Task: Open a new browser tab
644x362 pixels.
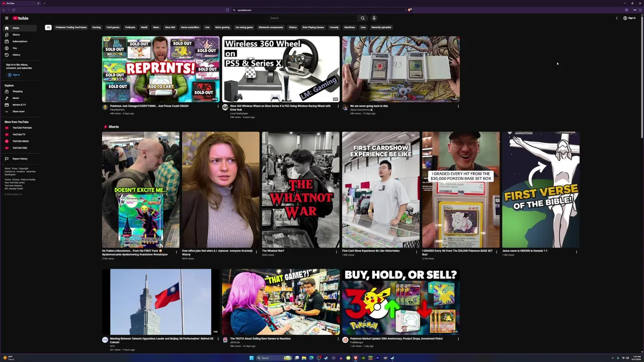Action: 44,3
